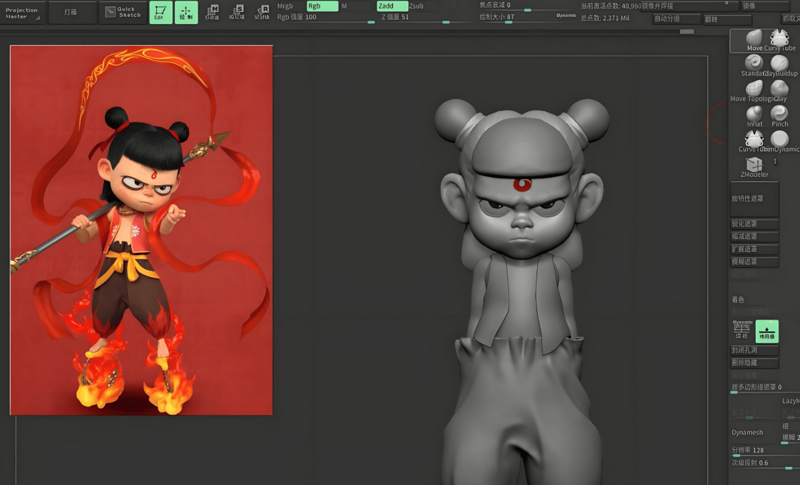Toggle the Rgb channel button
Screen dimensions: 800x485
[322, 6]
